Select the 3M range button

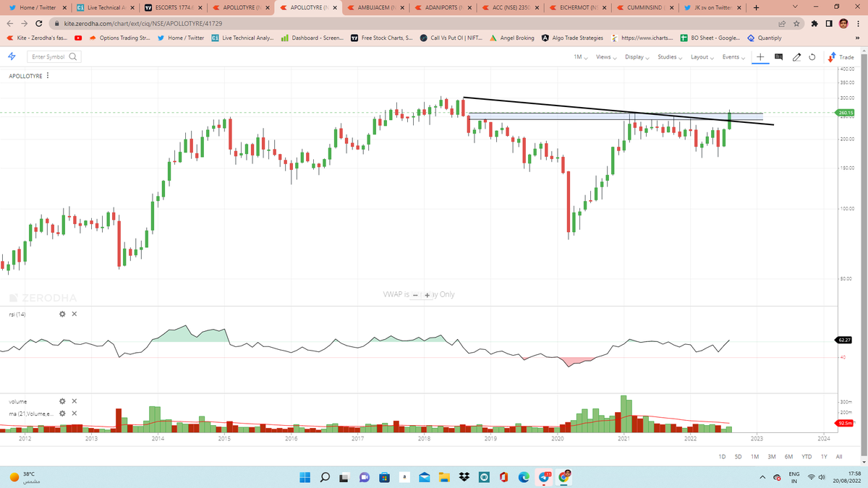771,456
